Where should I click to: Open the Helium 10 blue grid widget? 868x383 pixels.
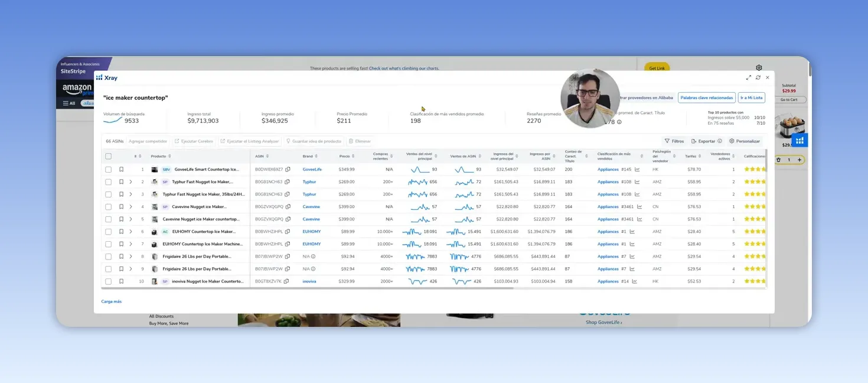pos(800,141)
